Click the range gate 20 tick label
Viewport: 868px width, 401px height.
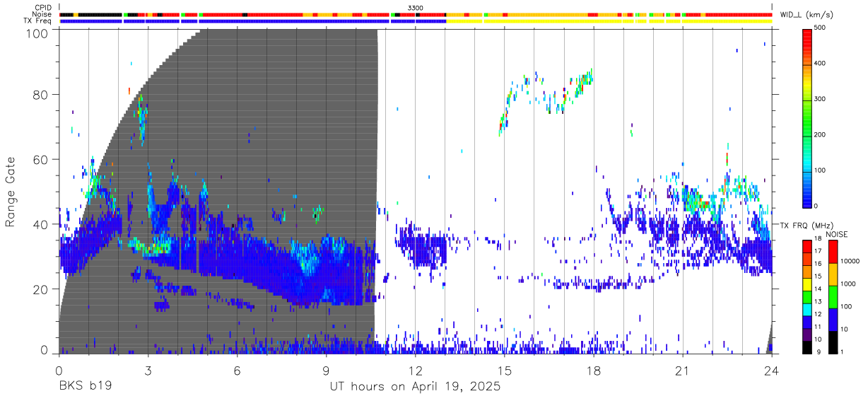pyautogui.click(x=42, y=289)
